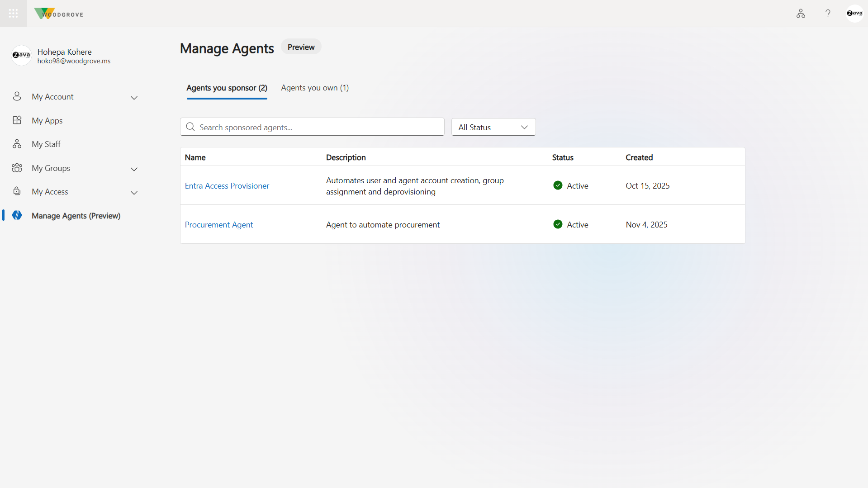The image size is (868, 488).
Task: Click the Preview badge next to Manage Agents
Action: (x=300, y=47)
